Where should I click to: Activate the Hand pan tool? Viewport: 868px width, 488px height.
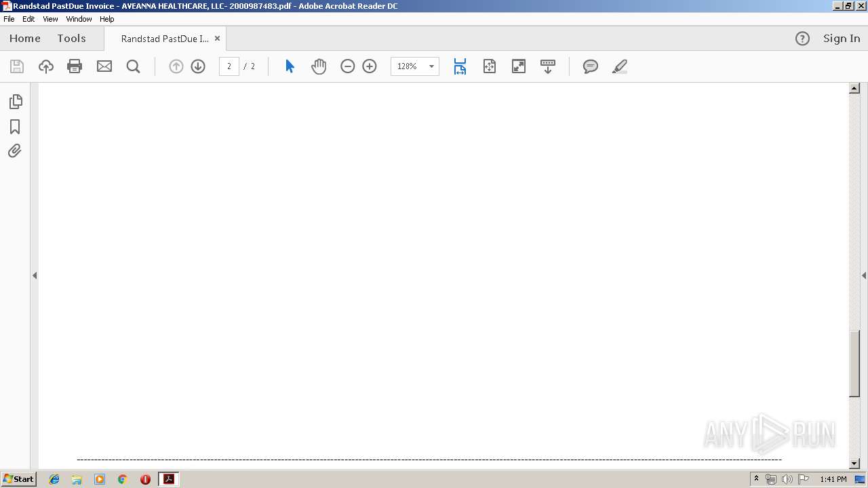[x=319, y=66]
